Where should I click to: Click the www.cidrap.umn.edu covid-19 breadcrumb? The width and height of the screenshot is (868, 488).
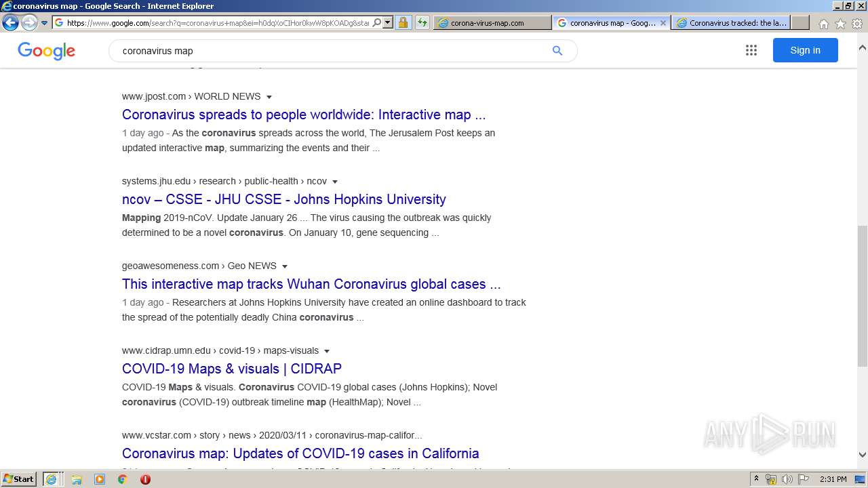coord(220,350)
